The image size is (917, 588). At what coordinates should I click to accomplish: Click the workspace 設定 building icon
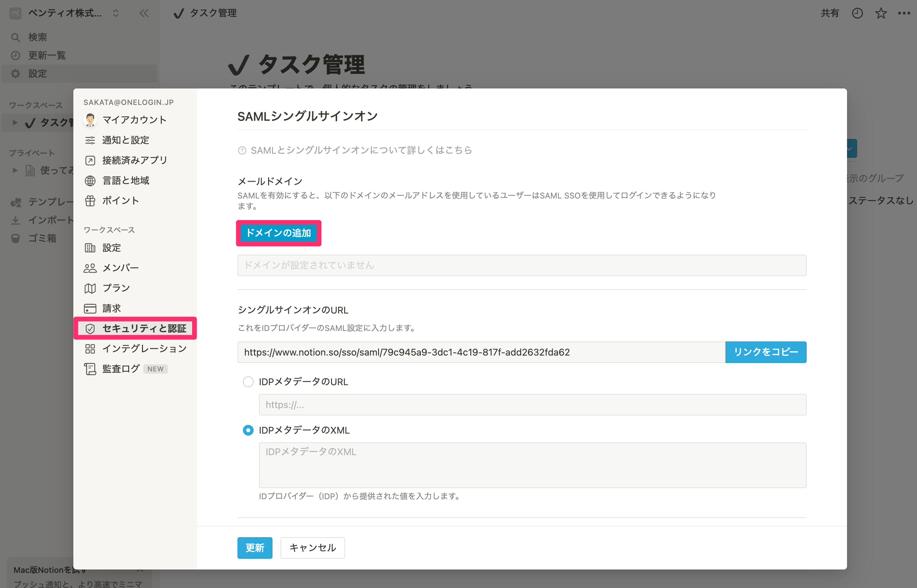(x=90, y=248)
